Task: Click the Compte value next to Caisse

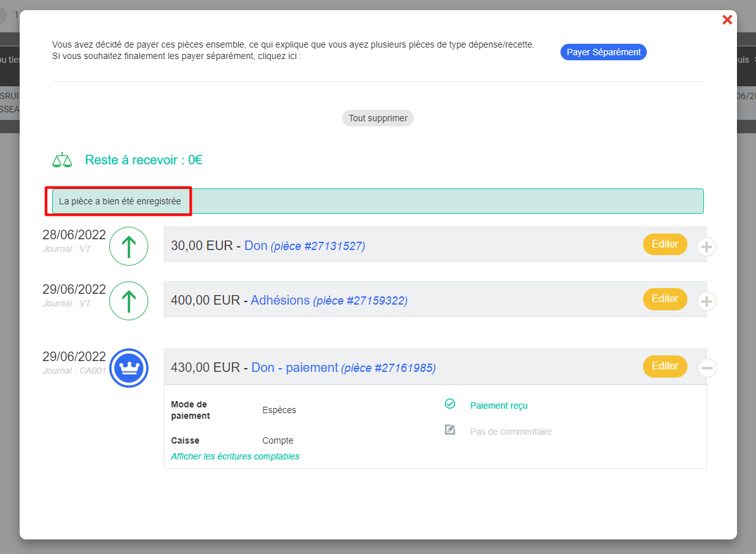Action: [x=278, y=440]
